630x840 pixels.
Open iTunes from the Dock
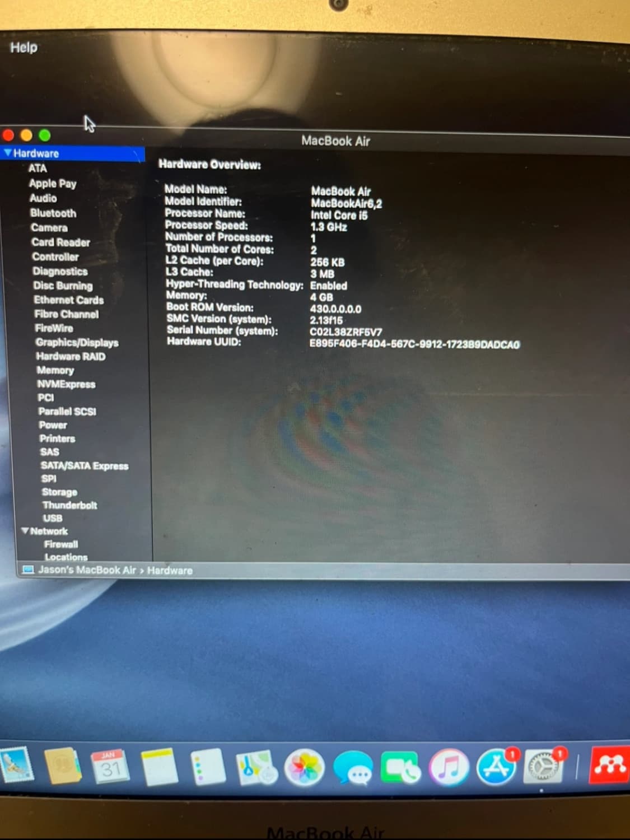tap(449, 767)
